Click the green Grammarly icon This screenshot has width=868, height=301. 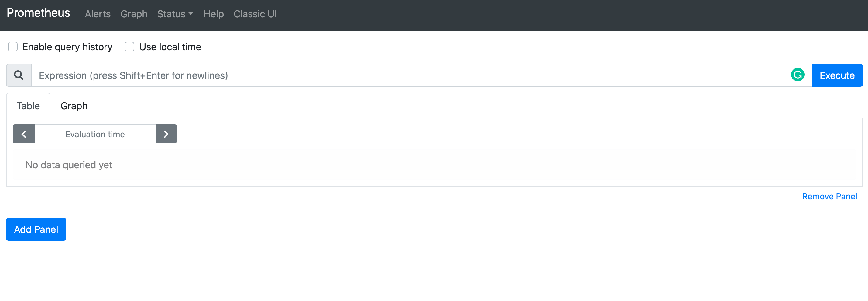[x=797, y=75]
